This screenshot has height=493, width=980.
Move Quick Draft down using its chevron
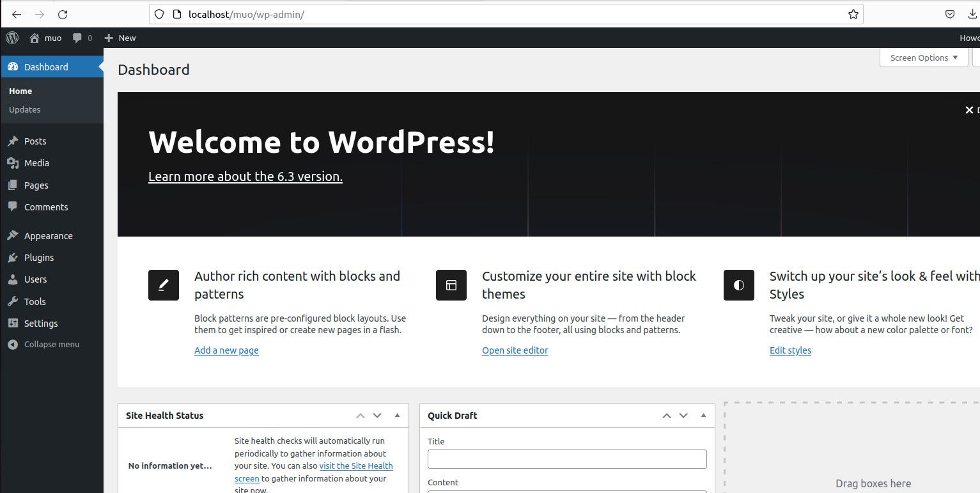click(683, 415)
